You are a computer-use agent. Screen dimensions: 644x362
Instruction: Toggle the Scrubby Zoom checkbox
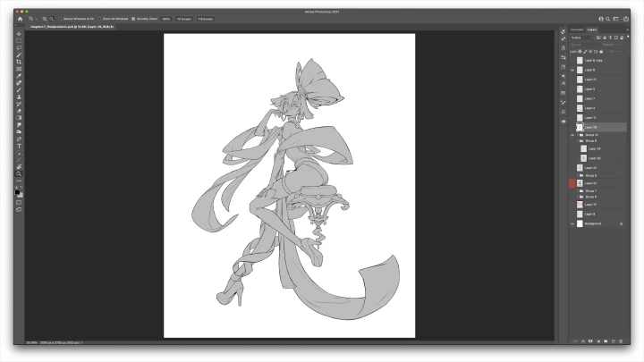pos(132,18)
